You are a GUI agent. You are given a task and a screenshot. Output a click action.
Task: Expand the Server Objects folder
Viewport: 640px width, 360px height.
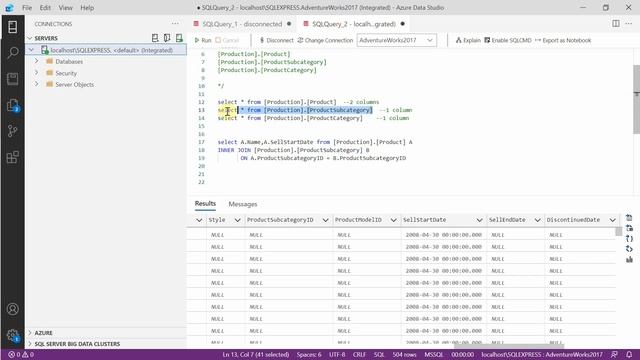pos(37,84)
